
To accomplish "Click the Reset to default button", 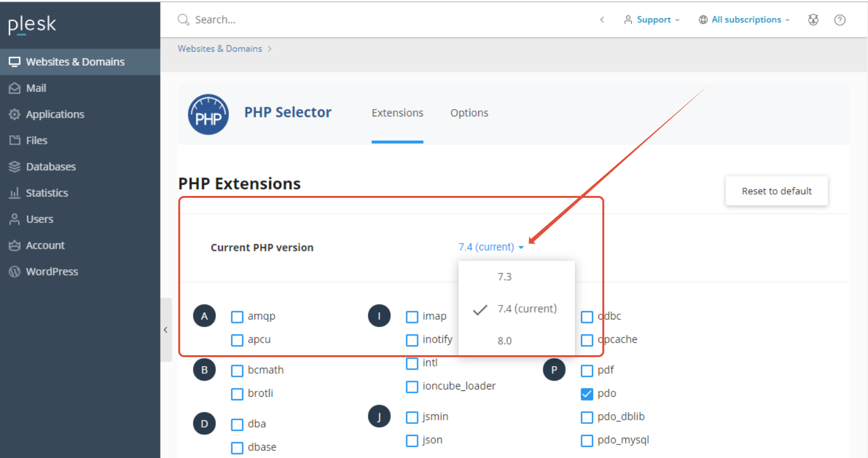I will point(777,191).
